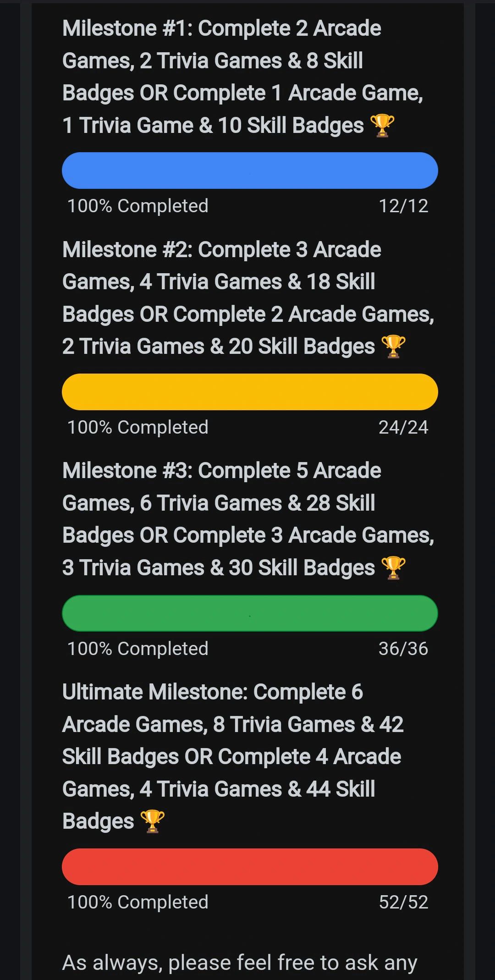This screenshot has width=495, height=980.
Task: Click the trophy icon after Milestone #1
Action: [382, 126]
